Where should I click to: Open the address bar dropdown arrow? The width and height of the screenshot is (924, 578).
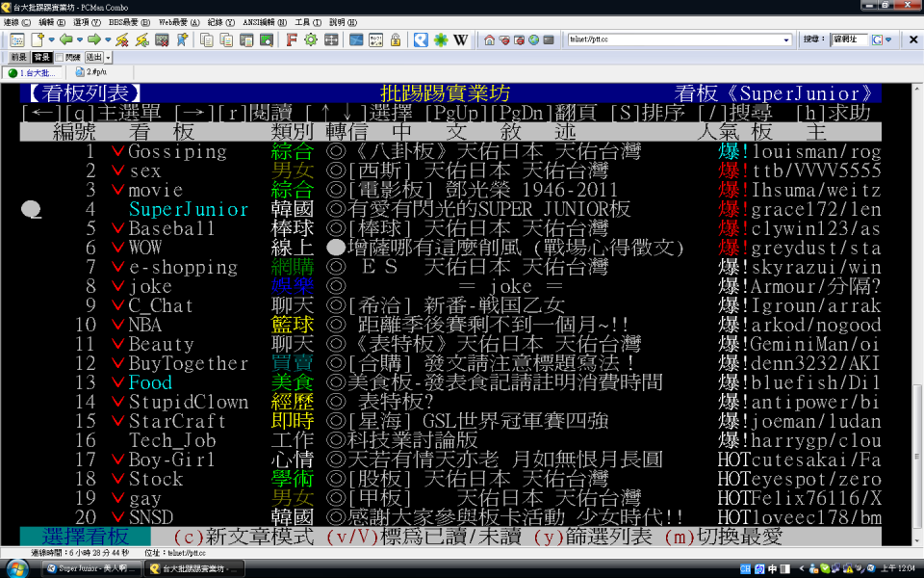786,40
